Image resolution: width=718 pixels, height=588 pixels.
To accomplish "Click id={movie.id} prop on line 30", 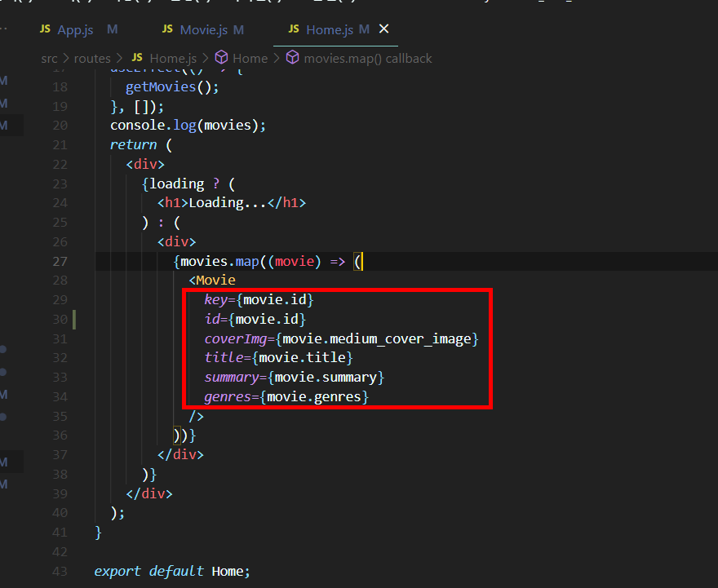I will click(255, 320).
